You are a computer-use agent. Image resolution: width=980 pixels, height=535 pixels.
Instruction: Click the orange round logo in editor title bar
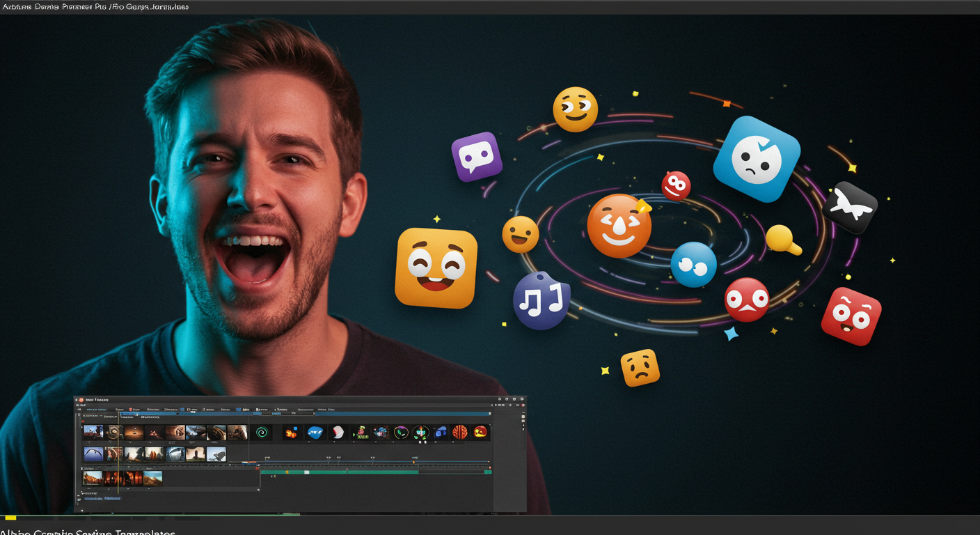pos(81,400)
